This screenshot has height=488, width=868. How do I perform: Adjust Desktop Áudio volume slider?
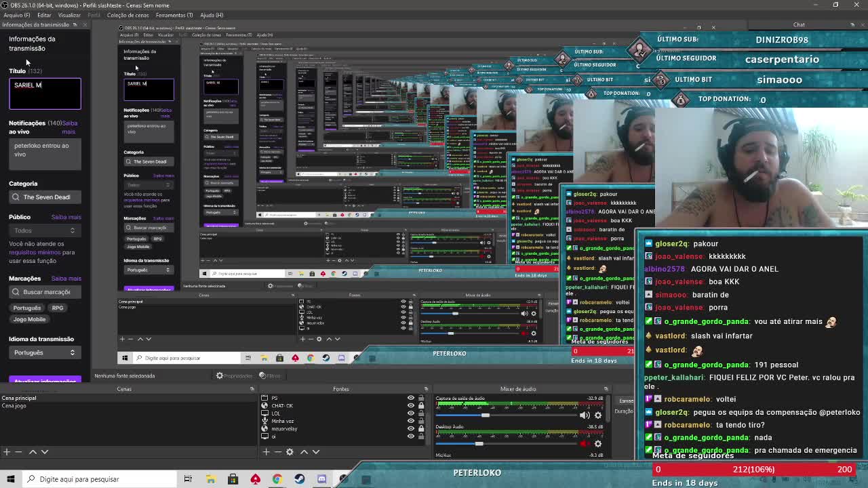click(479, 444)
